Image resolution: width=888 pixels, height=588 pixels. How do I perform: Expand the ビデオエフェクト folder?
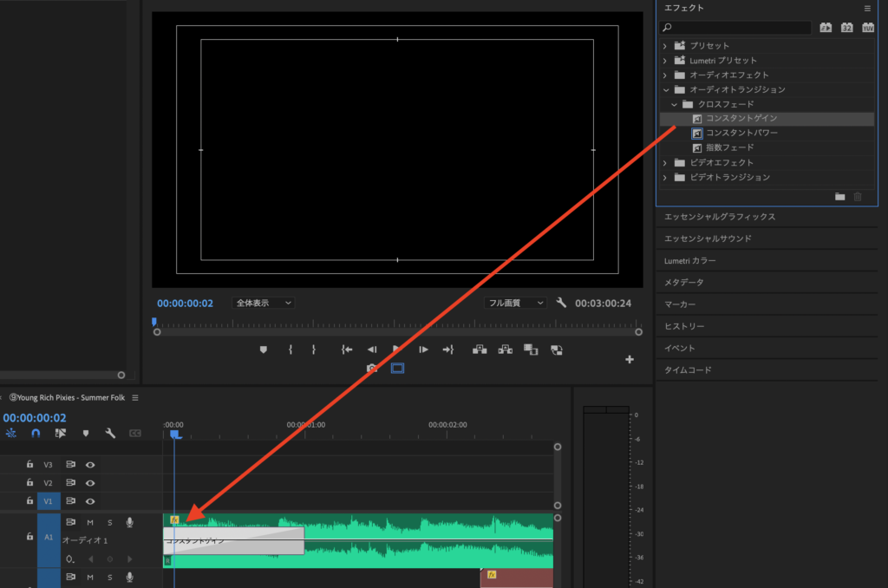pyautogui.click(x=665, y=163)
